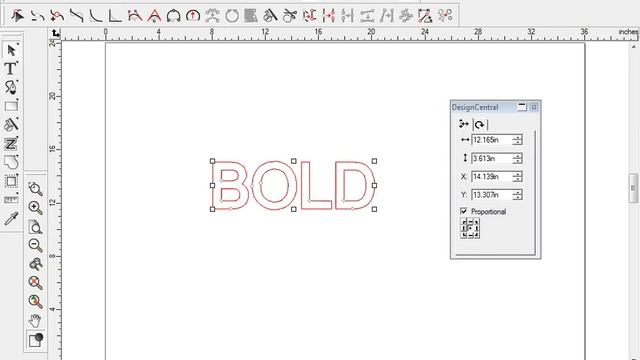Collapse DesignCentral panel with minimize bar button
640x360 pixels.
tap(522, 107)
